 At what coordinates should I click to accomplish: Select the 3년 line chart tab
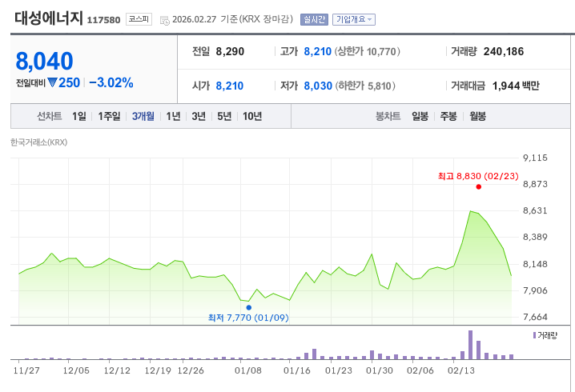199,117
